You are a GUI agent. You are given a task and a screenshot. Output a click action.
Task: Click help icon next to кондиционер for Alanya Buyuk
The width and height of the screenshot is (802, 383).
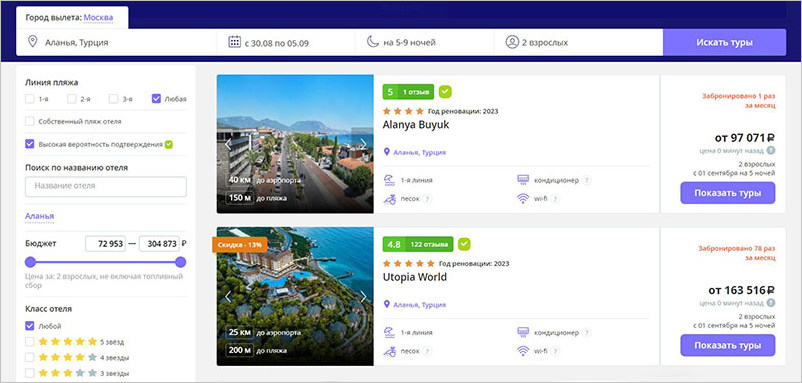tap(587, 180)
